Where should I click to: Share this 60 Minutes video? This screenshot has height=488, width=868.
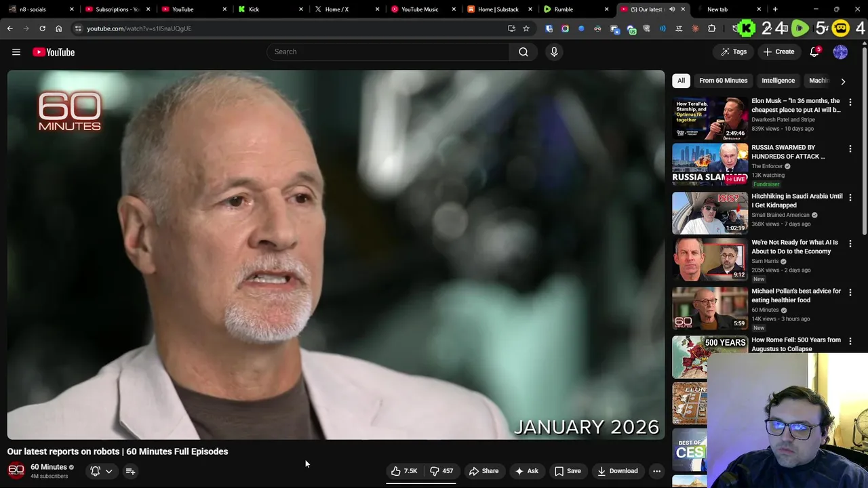coord(484,471)
